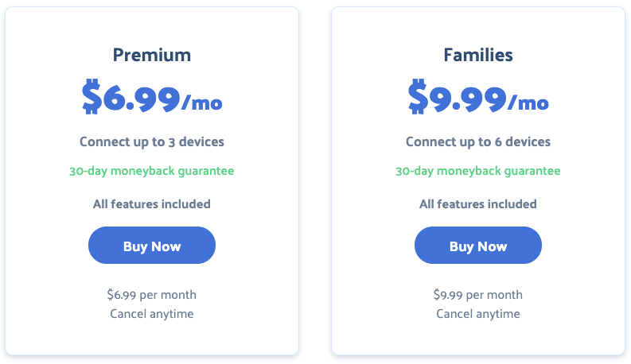
Task: Click the dollar sign in Premium price
Action: 92,96
